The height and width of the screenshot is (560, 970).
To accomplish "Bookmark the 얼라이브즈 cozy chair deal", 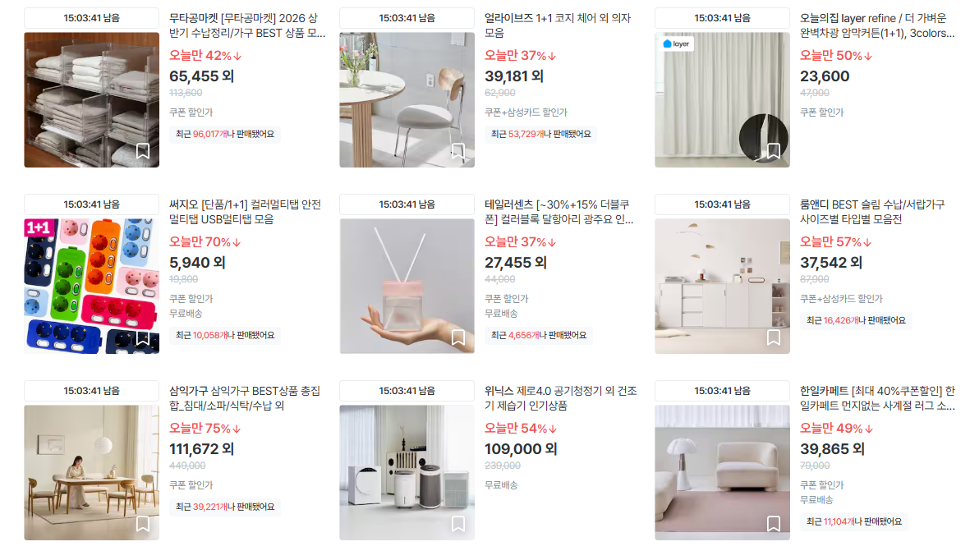I will coord(458,151).
